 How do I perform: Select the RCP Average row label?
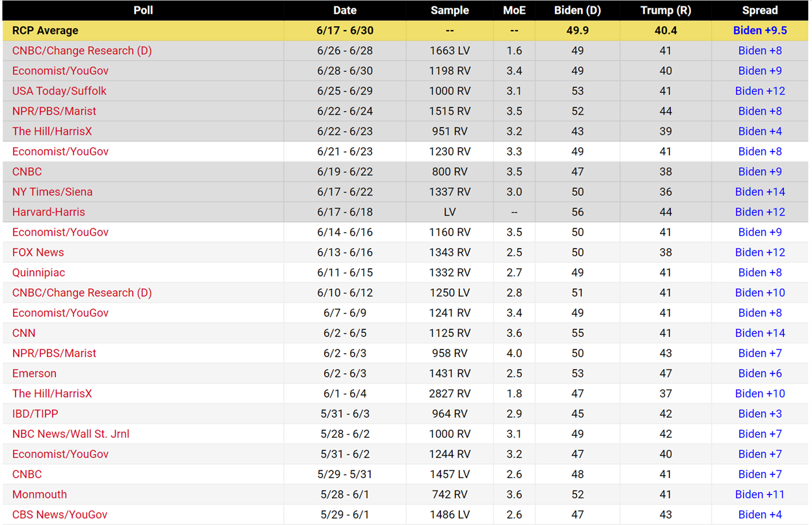(45, 31)
